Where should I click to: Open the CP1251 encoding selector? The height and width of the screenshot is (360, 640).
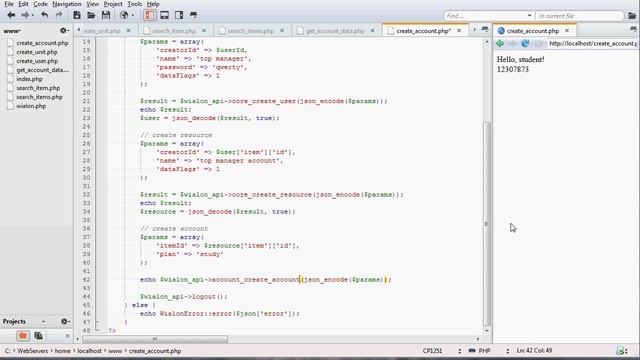[433, 351]
